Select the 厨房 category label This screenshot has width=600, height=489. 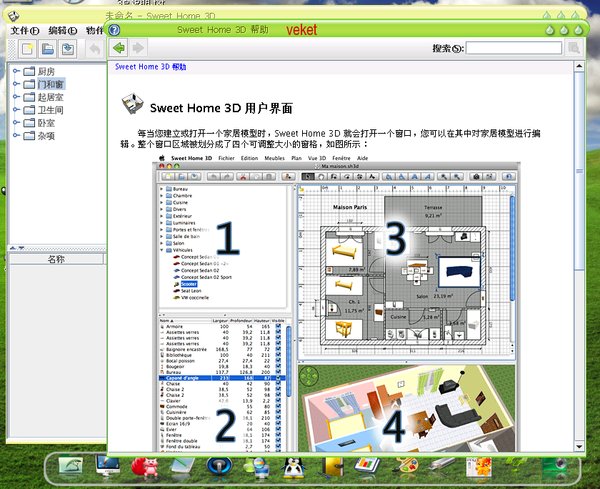coord(46,71)
